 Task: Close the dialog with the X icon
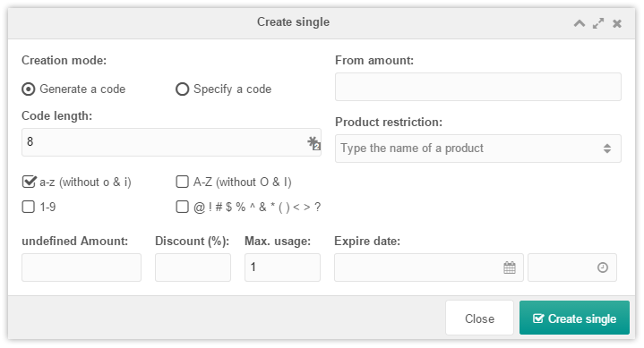coord(617,24)
